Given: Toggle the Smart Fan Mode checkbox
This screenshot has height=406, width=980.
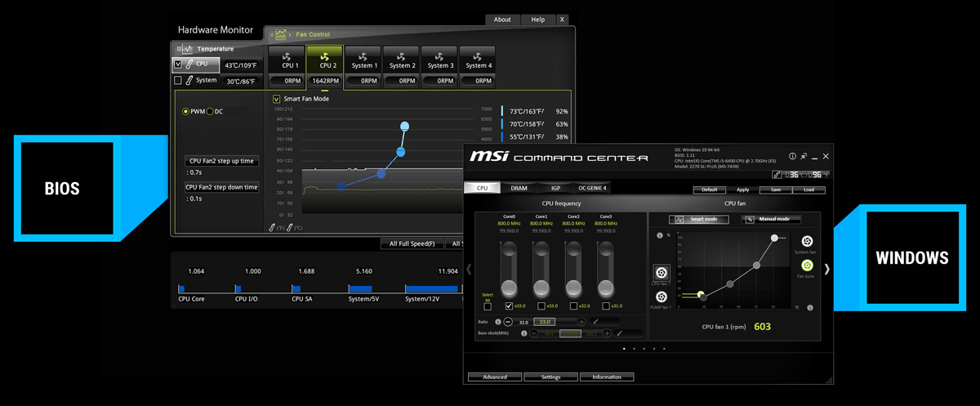Looking at the screenshot, I should click(x=277, y=99).
